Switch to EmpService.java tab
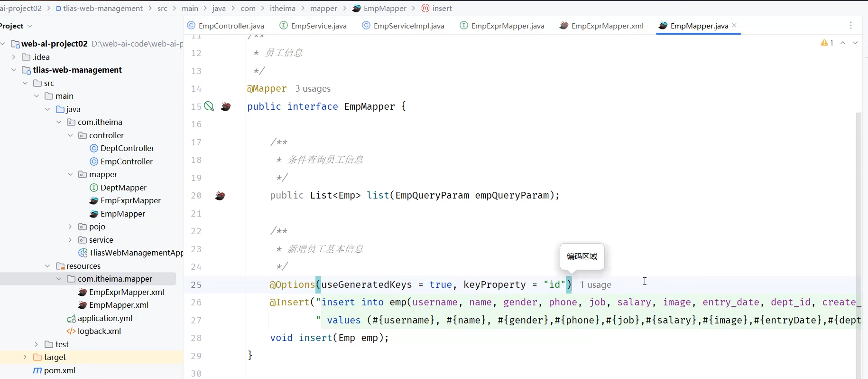 coord(313,26)
